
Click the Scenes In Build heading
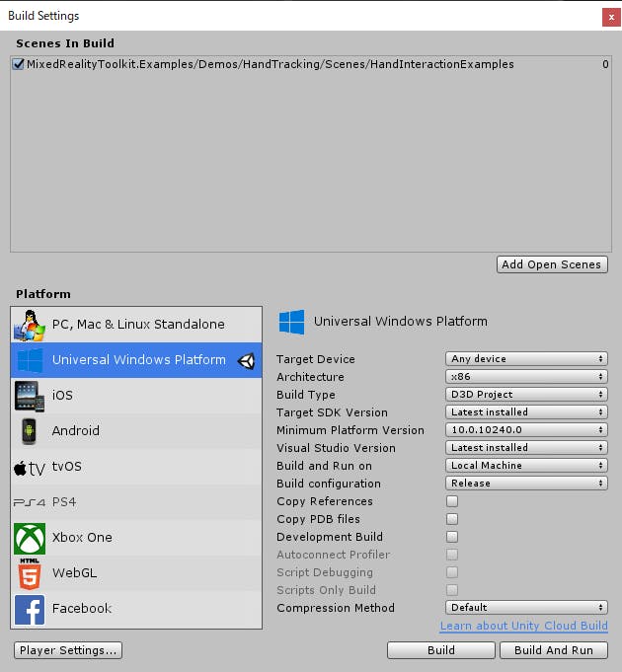click(65, 43)
